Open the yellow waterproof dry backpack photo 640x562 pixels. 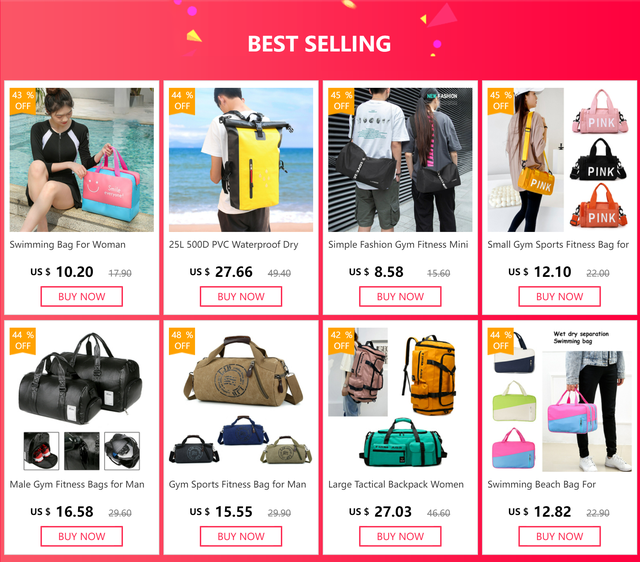coord(241,160)
